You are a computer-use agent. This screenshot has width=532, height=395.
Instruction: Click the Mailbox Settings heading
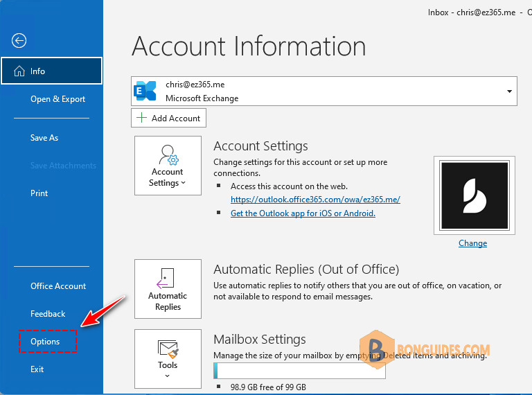click(x=260, y=340)
